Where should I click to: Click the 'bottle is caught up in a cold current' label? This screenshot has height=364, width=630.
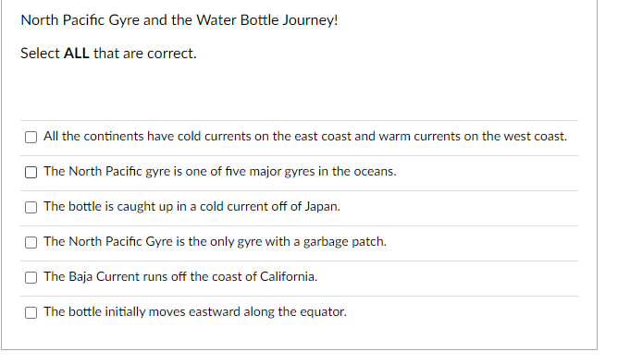(x=192, y=207)
